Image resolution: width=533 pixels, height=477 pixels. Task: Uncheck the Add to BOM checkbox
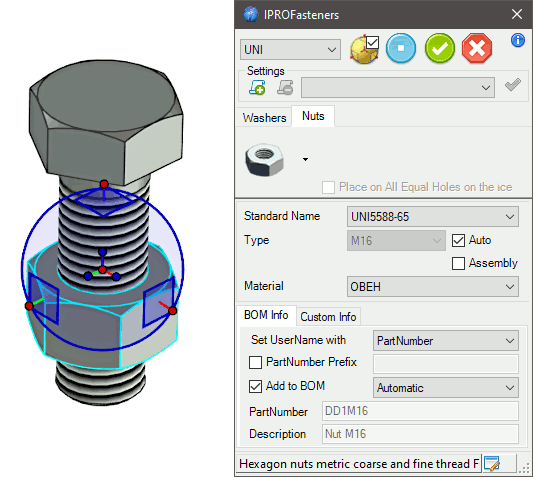[x=255, y=387]
